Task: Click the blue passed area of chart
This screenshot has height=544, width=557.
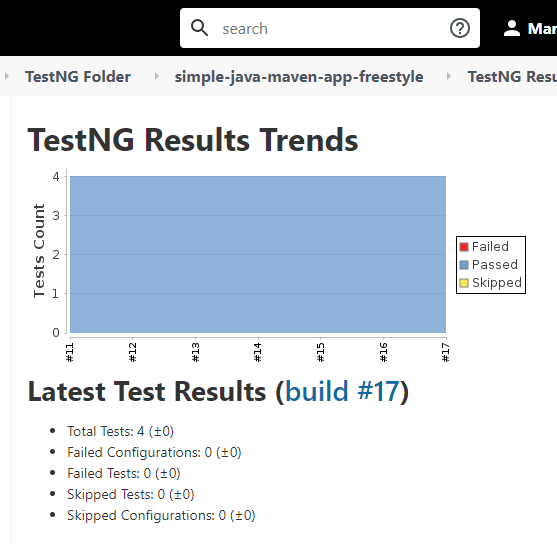Action: pyautogui.click(x=258, y=254)
